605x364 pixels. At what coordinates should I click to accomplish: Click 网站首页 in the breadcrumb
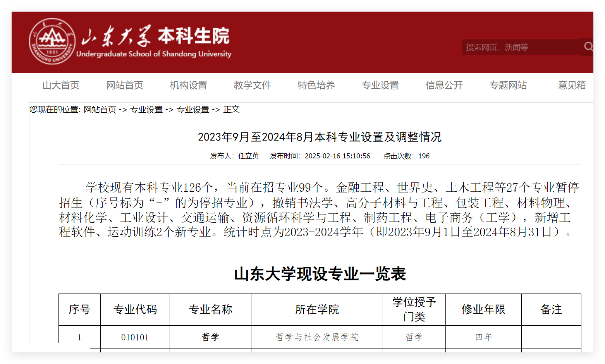tap(100, 110)
